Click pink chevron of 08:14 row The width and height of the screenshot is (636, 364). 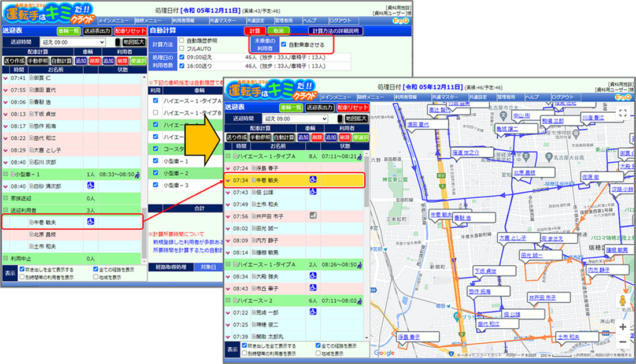click(x=228, y=252)
